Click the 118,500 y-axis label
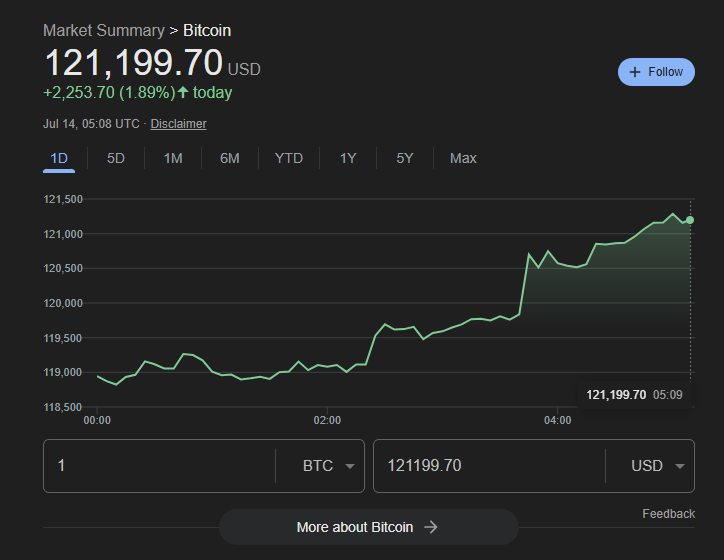This screenshot has height=560, width=724. pyautogui.click(x=63, y=407)
